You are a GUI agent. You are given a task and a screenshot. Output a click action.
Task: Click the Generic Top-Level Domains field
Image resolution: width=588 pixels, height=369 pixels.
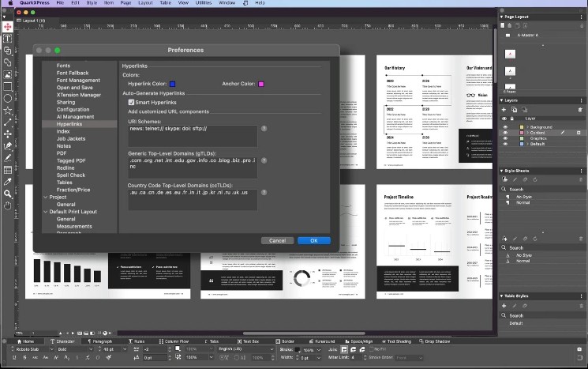click(193, 168)
